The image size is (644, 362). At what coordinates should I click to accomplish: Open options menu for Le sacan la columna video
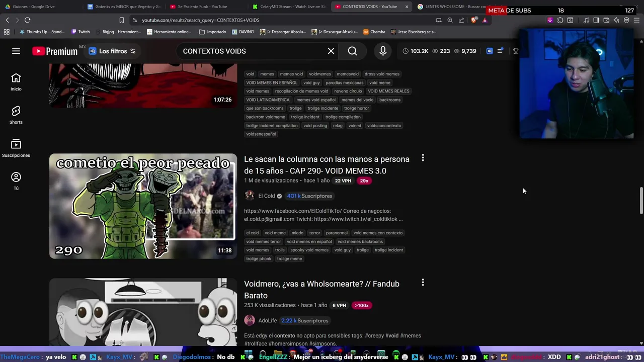pos(423,158)
